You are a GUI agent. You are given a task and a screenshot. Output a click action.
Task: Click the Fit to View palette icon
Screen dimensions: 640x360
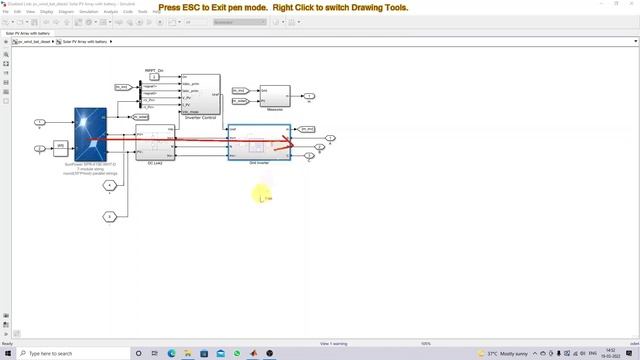coord(6,64)
